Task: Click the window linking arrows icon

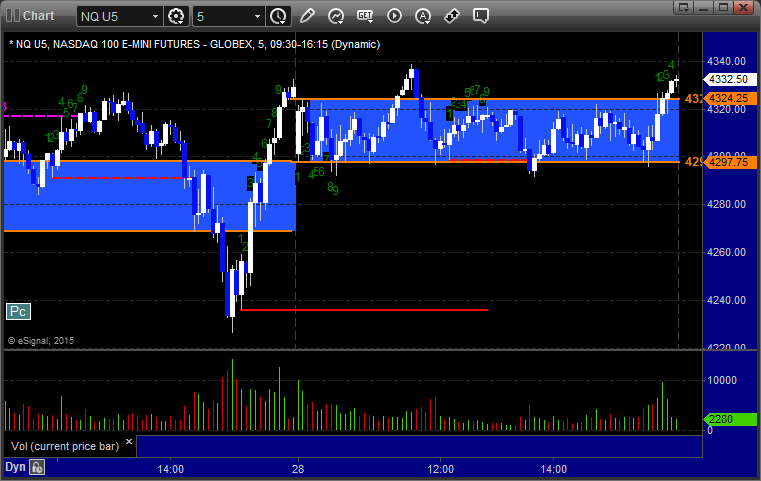Action: [x=452, y=16]
